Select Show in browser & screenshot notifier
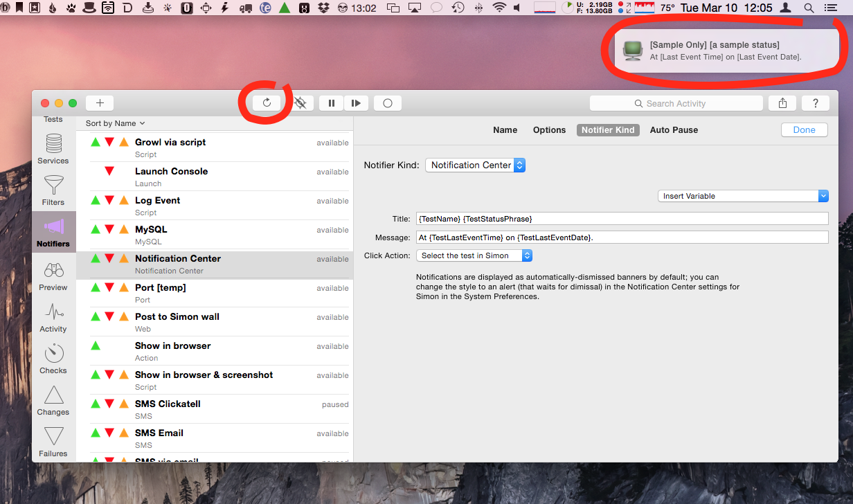 coord(215,380)
